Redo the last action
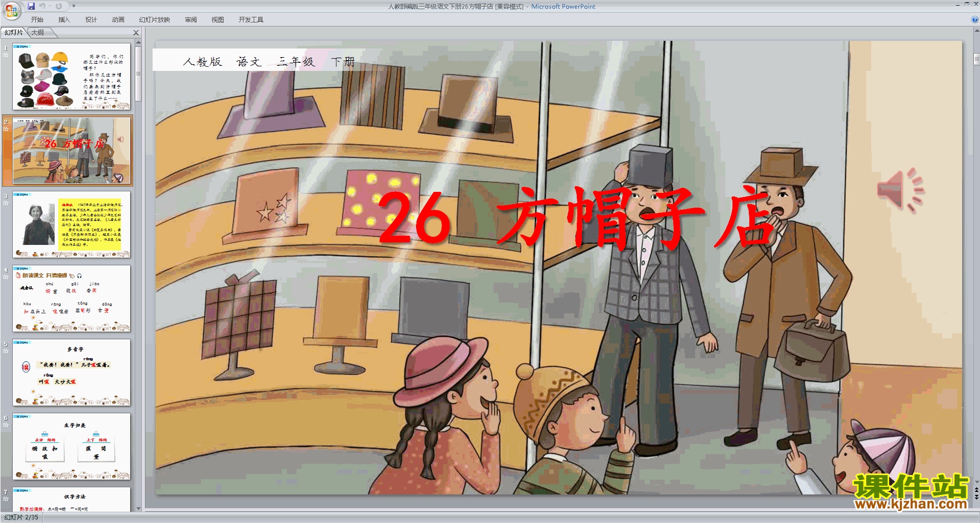The height and width of the screenshot is (523, 980). pyautogui.click(x=59, y=6)
